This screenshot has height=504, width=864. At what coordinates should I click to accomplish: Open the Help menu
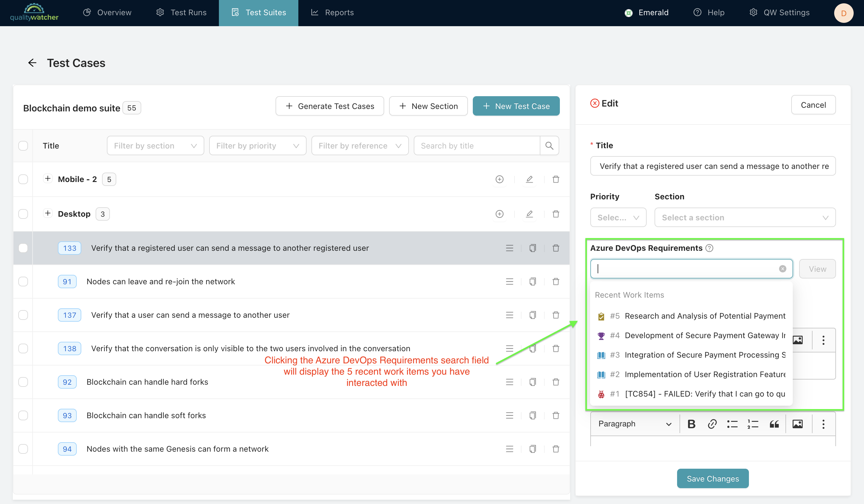pos(709,13)
